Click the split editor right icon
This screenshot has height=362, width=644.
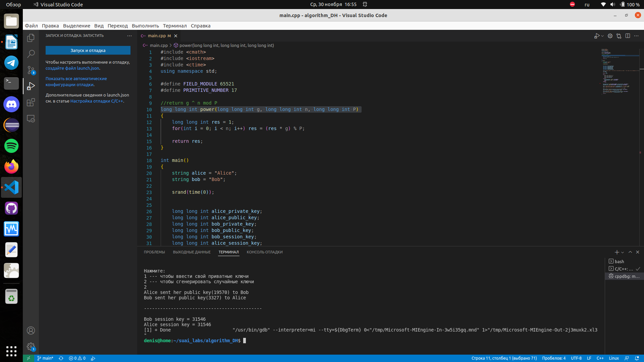(x=628, y=36)
